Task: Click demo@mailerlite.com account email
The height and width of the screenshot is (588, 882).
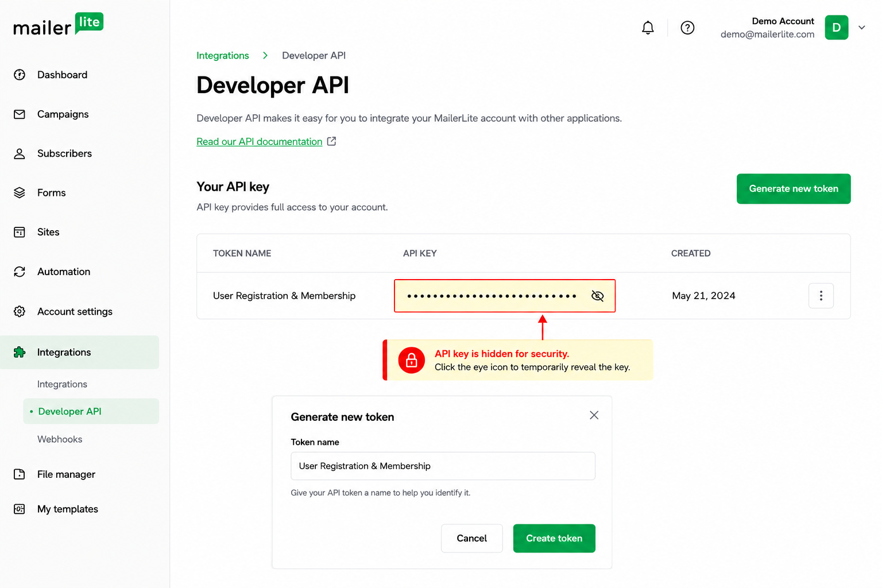Action: tap(767, 34)
